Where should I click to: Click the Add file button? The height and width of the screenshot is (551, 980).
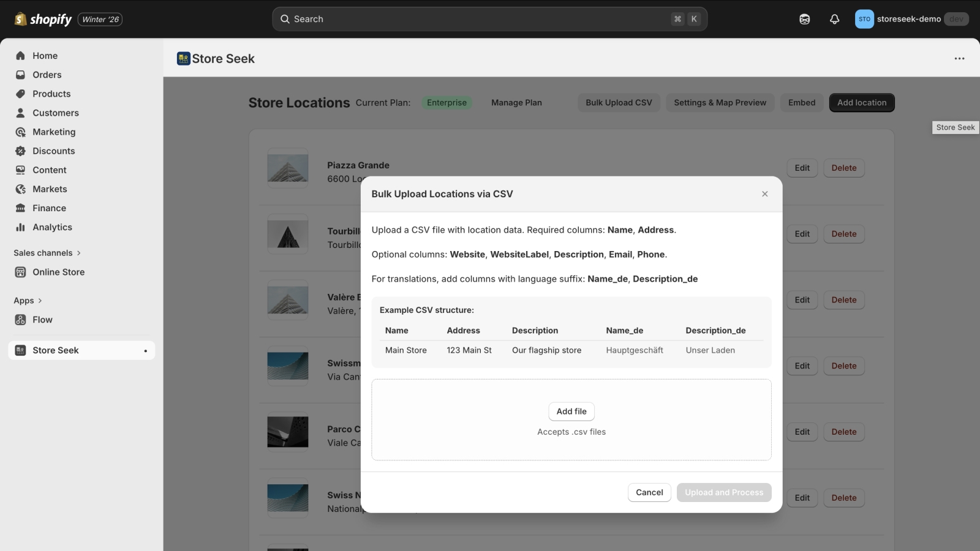coord(571,411)
